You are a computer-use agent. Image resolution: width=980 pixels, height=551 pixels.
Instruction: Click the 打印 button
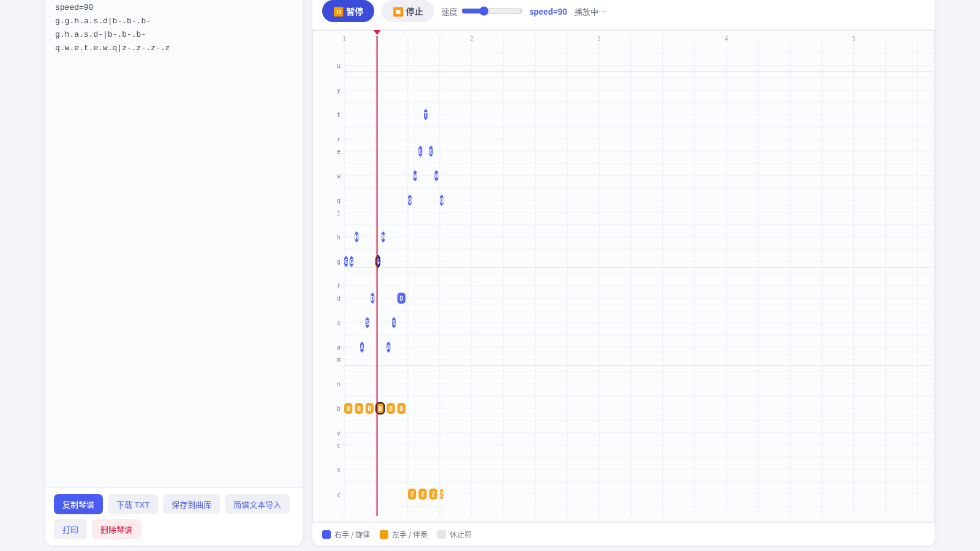pyautogui.click(x=70, y=530)
